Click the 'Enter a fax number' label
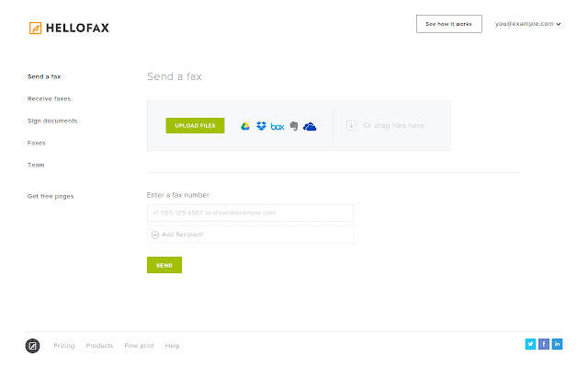Viewport: 588px width, 368px height. [177, 195]
